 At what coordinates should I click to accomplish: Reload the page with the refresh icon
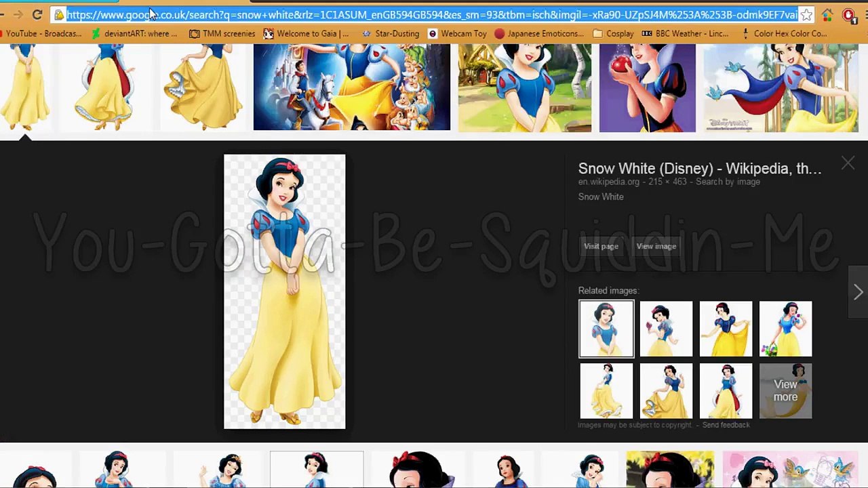pyautogui.click(x=37, y=14)
